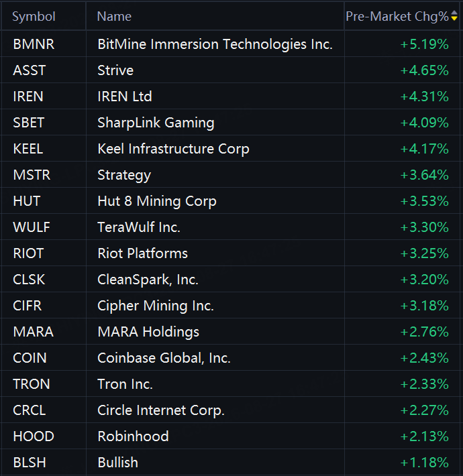Click the TRON ticker symbol
The image size is (463, 476).
coord(32,384)
